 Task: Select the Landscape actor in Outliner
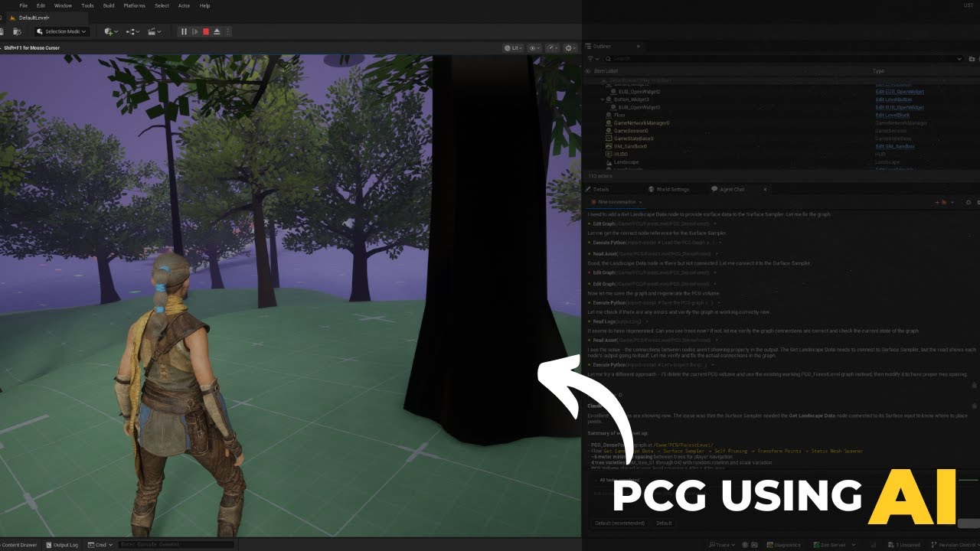(626, 162)
